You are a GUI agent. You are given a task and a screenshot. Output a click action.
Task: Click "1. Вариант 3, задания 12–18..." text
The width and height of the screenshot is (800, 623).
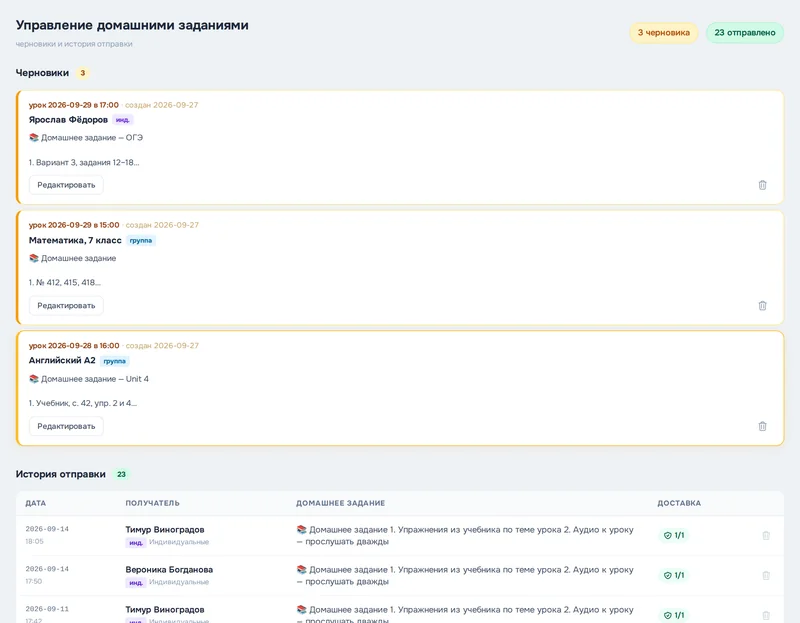(x=84, y=163)
